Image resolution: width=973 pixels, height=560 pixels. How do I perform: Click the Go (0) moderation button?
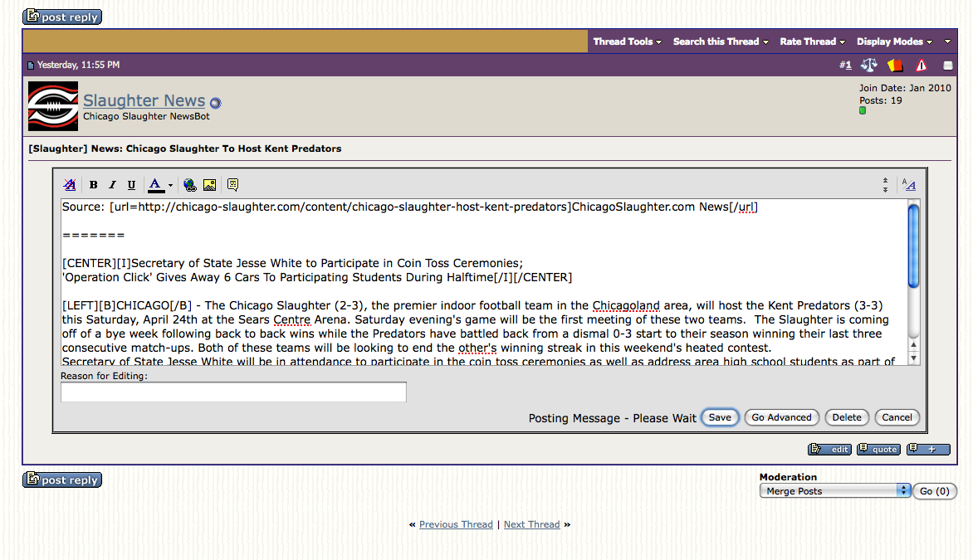935,491
